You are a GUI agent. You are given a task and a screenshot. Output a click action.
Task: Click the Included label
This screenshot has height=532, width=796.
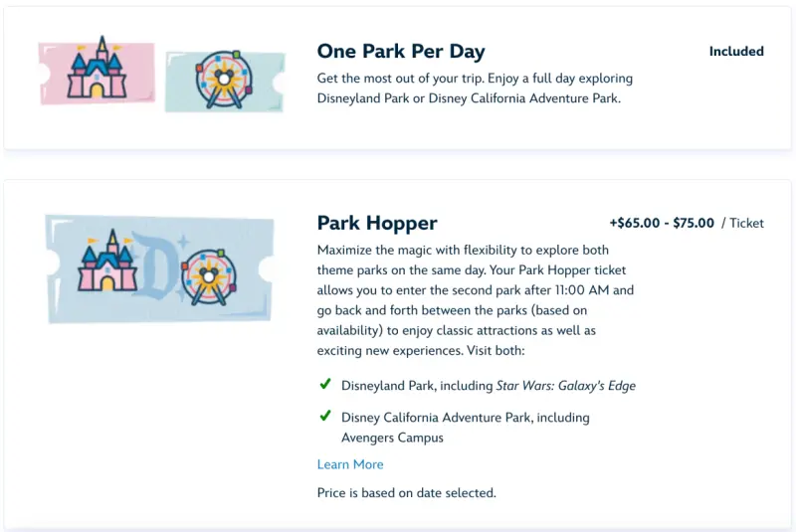(736, 52)
